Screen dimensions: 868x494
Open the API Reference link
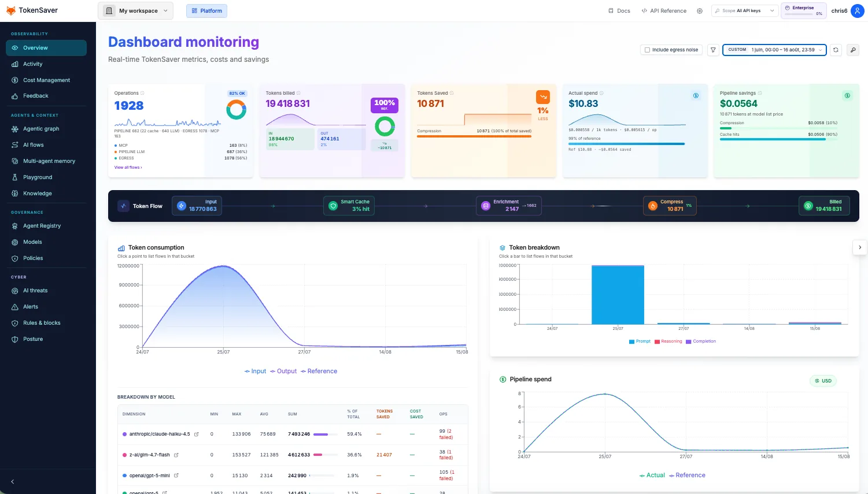[664, 11]
